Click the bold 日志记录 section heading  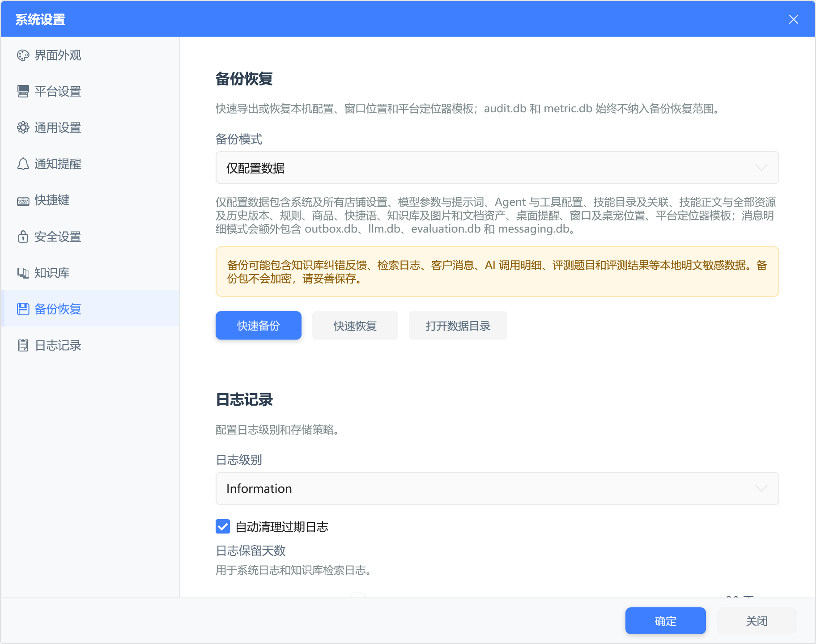coord(244,399)
